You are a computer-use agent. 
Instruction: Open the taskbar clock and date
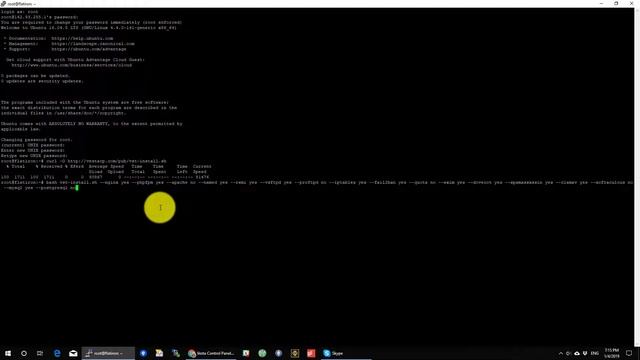pos(611,353)
